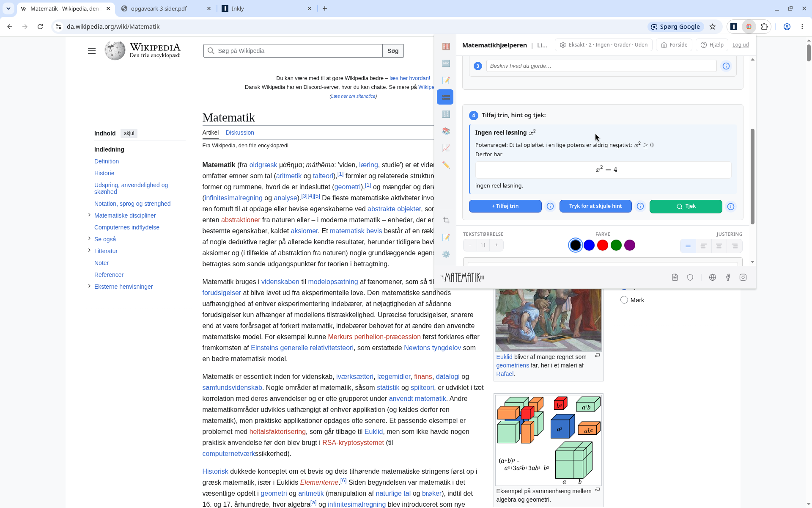Open the Instagram icon in the panel footer
Screen dimensions: 812x508
743,277
